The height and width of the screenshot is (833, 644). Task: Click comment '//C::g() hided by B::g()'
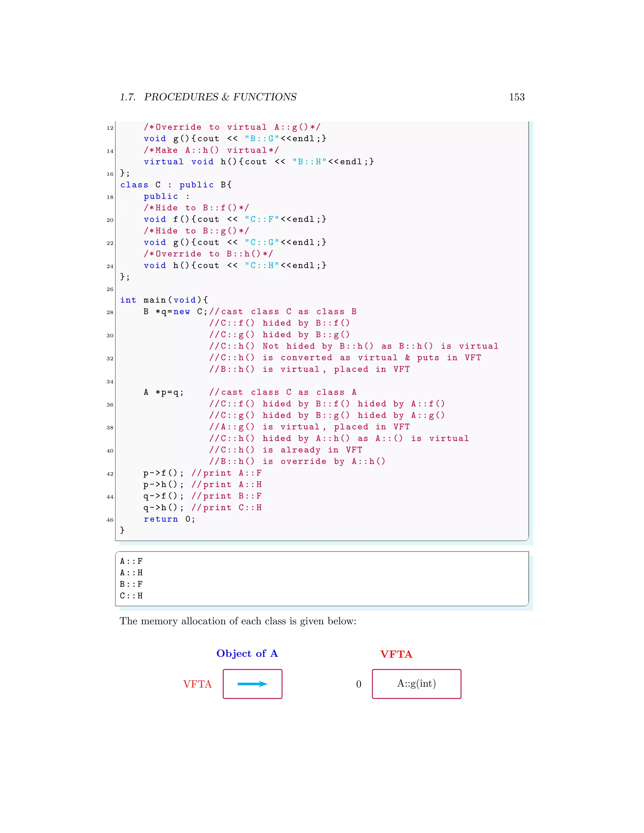[279, 334]
